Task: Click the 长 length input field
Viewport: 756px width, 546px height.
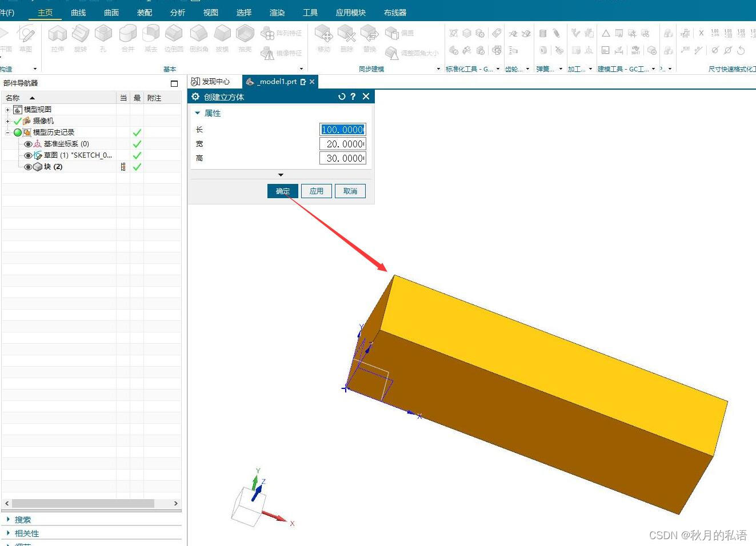Action: coord(343,130)
